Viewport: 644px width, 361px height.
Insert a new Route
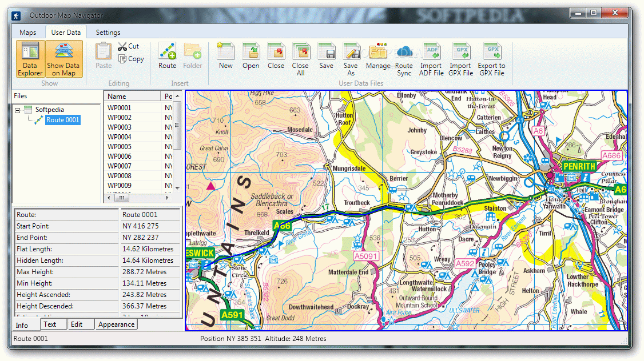click(168, 56)
